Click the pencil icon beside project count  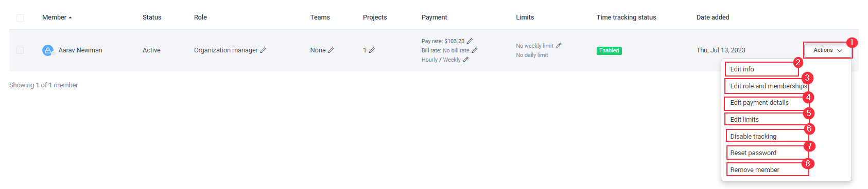tap(372, 50)
